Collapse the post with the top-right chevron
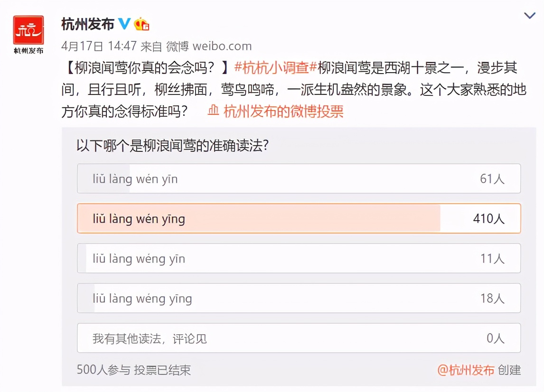 [x=530, y=15]
